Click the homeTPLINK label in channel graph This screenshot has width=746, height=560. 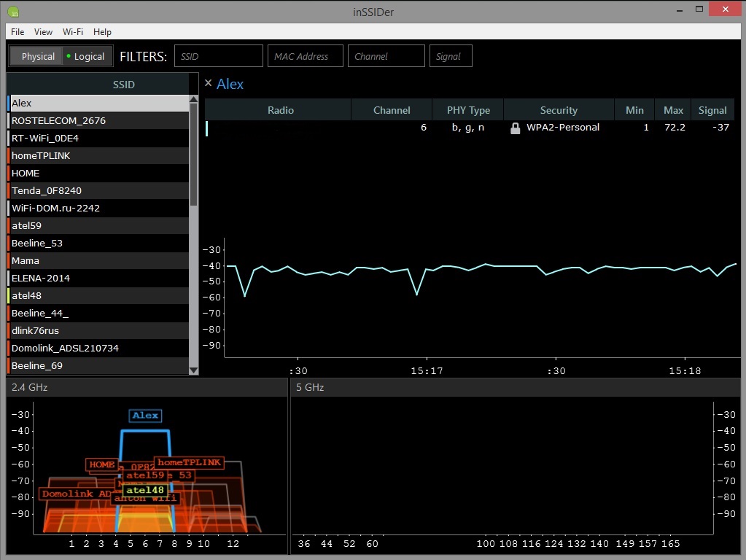tap(188, 462)
